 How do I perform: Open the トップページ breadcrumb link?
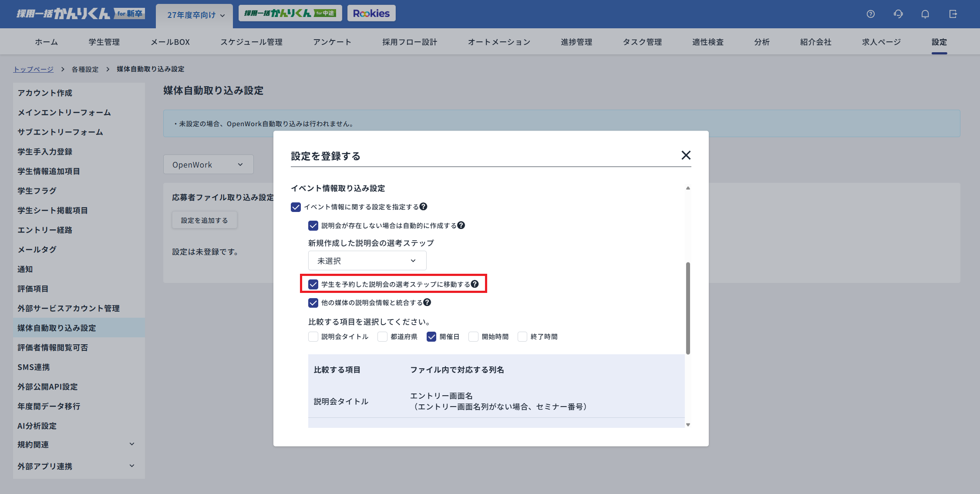tap(33, 69)
